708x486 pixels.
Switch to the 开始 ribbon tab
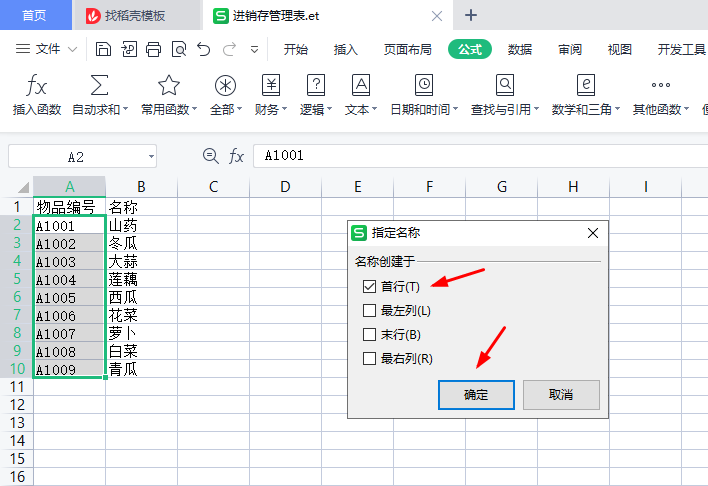click(296, 49)
